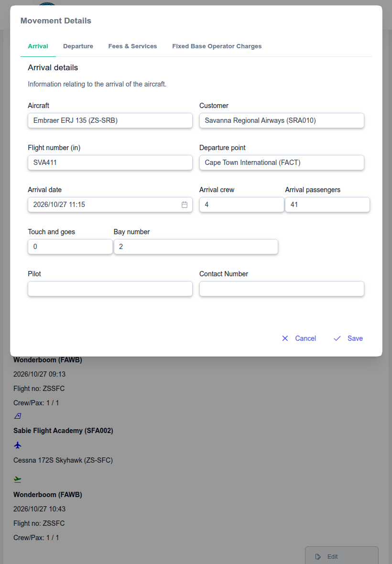Click the Flight number (in) field
Image resolution: width=392 pixels, height=564 pixels.
(110, 163)
